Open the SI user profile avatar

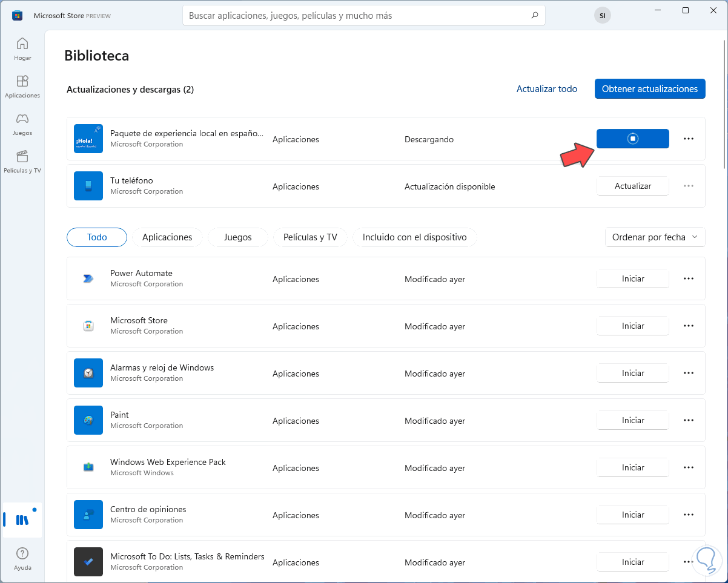tap(602, 16)
